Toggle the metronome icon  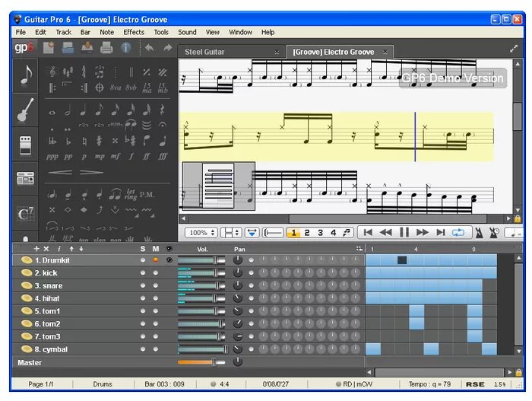coord(479,233)
